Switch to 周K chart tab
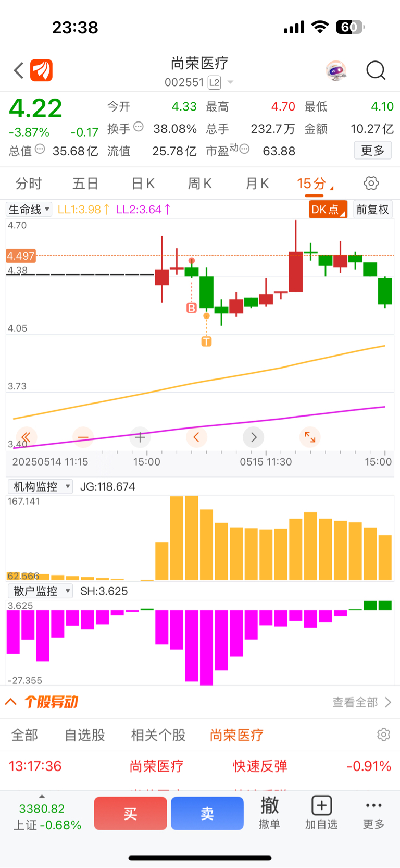Image resolution: width=400 pixels, height=868 pixels. tap(200, 184)
